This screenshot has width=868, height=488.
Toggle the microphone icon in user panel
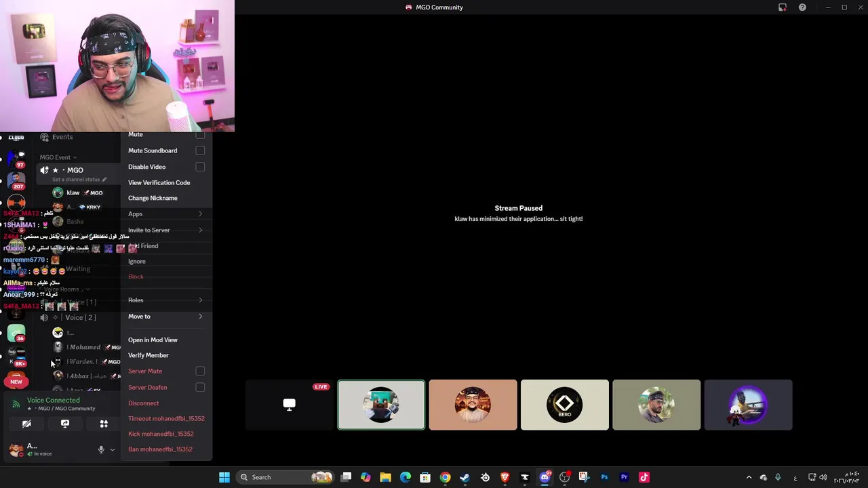[101, 449]
